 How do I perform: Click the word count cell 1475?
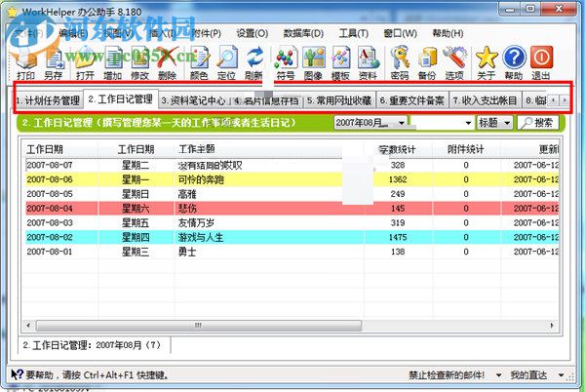398,237
